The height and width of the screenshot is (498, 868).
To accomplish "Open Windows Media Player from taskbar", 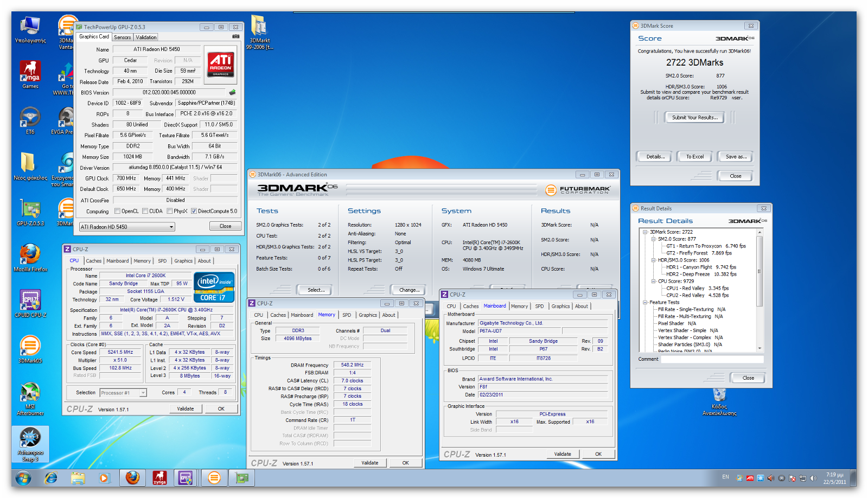I will pyautogui.click(x=104, y=478).
